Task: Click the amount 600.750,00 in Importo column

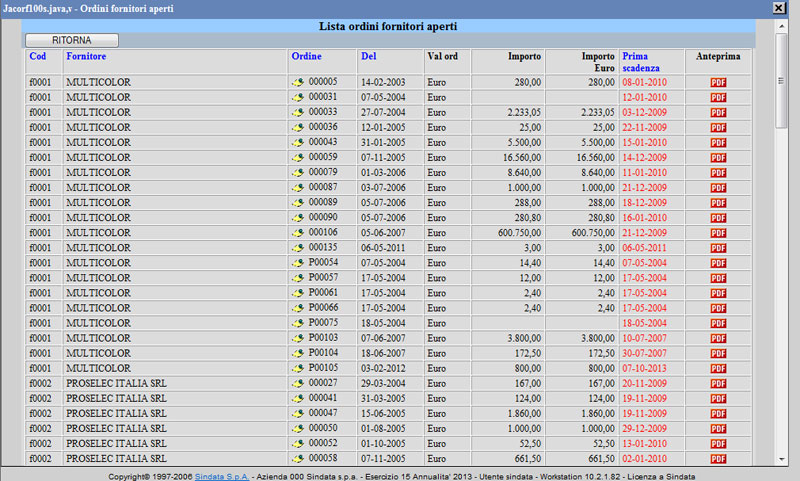Action: (x=519, y=233)
